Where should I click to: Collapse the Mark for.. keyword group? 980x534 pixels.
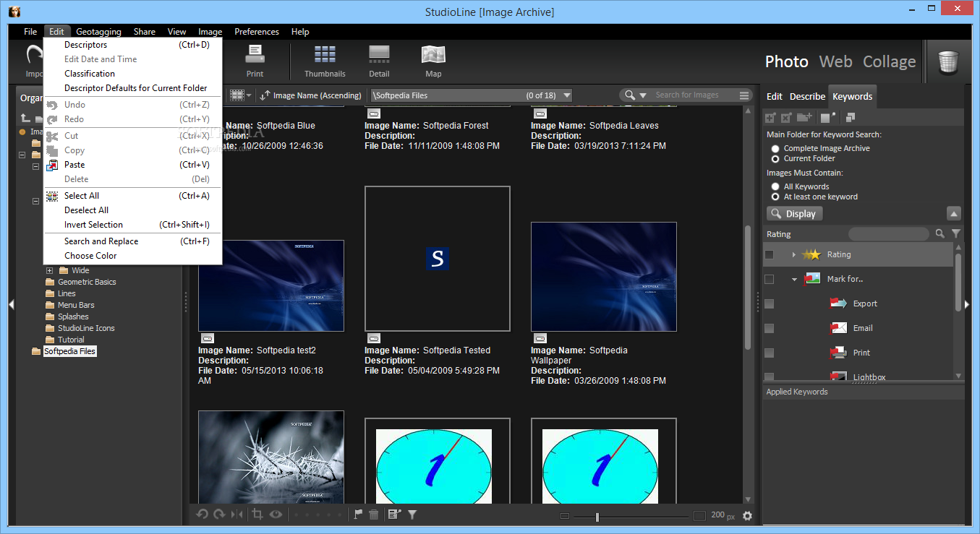pos(794,279)
